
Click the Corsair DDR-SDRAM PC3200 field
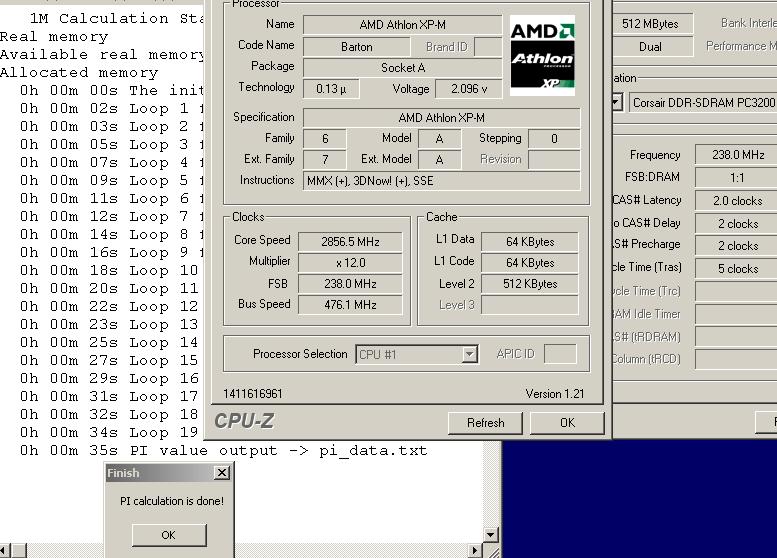point(703,103)
